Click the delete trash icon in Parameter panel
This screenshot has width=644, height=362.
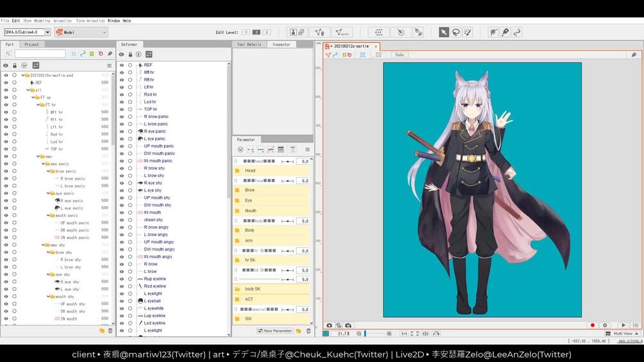click(x=308, y=331)
